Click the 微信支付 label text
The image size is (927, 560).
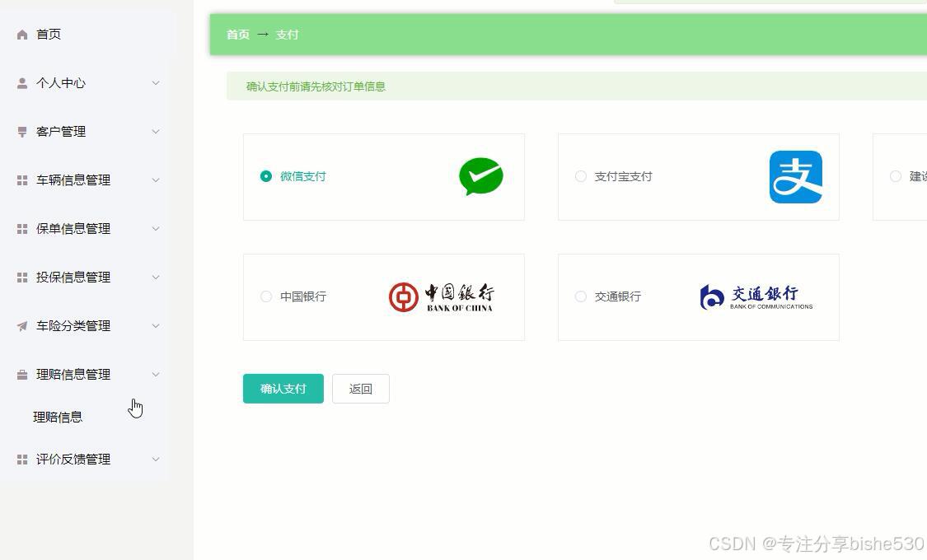302,176
